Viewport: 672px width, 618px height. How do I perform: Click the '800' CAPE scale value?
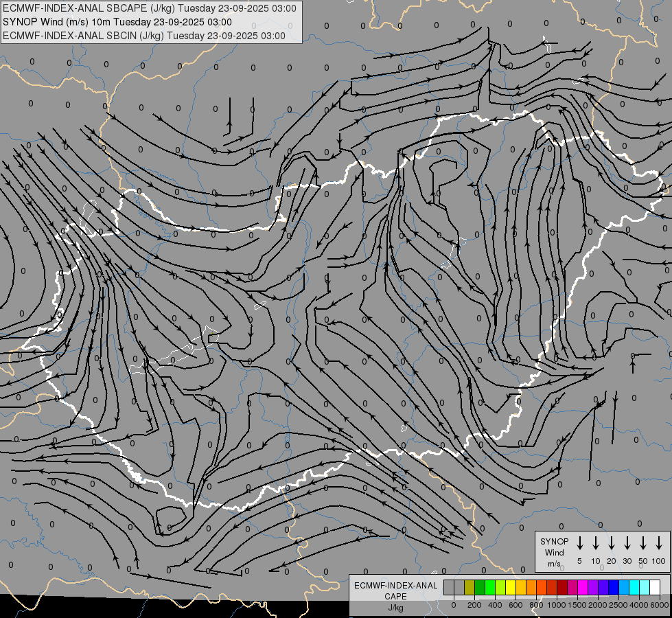536,605
